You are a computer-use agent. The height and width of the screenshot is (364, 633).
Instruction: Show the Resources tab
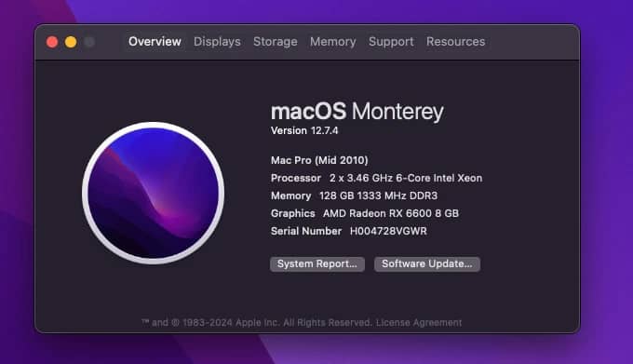tap(455, 42)
